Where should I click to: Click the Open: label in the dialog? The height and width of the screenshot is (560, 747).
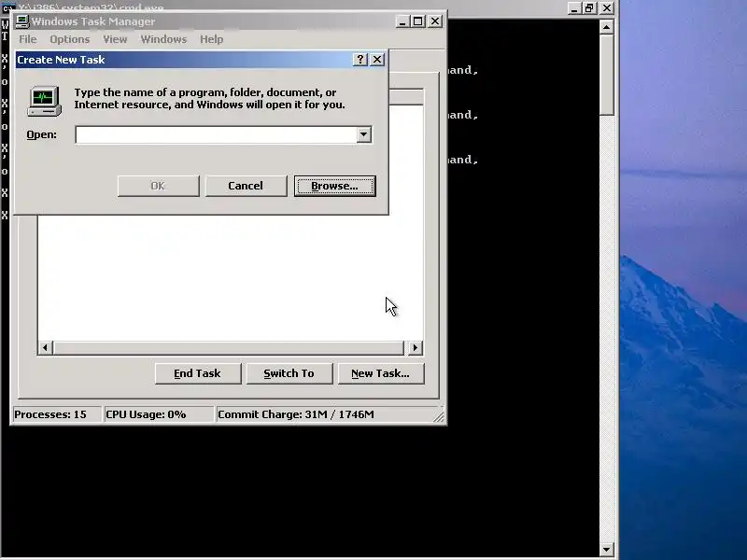point(41,134)
